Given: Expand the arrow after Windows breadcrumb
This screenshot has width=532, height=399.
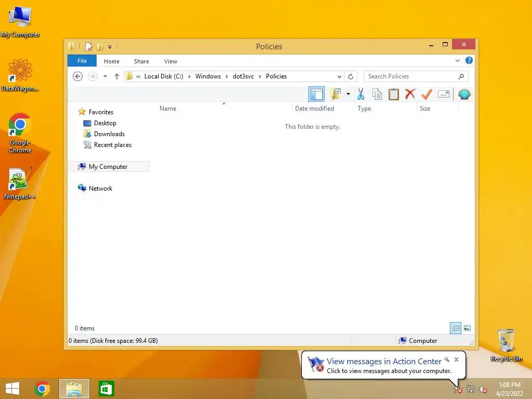Looking at the screenshot, I should click(227, 76).
